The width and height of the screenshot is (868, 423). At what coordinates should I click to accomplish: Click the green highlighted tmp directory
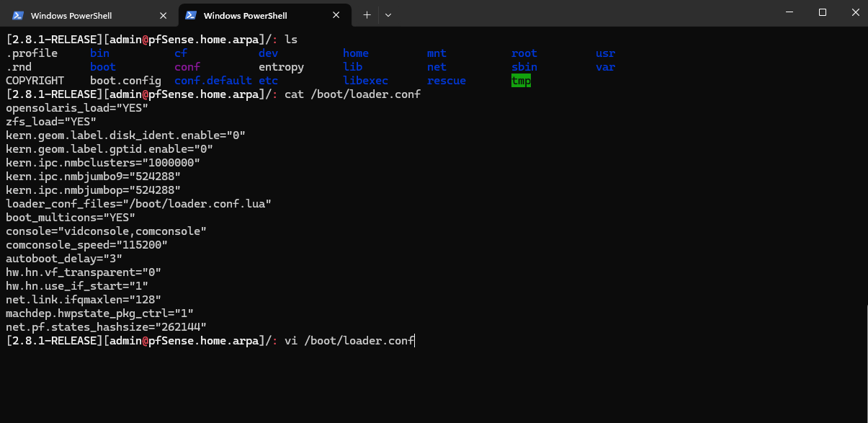(521, 81)
